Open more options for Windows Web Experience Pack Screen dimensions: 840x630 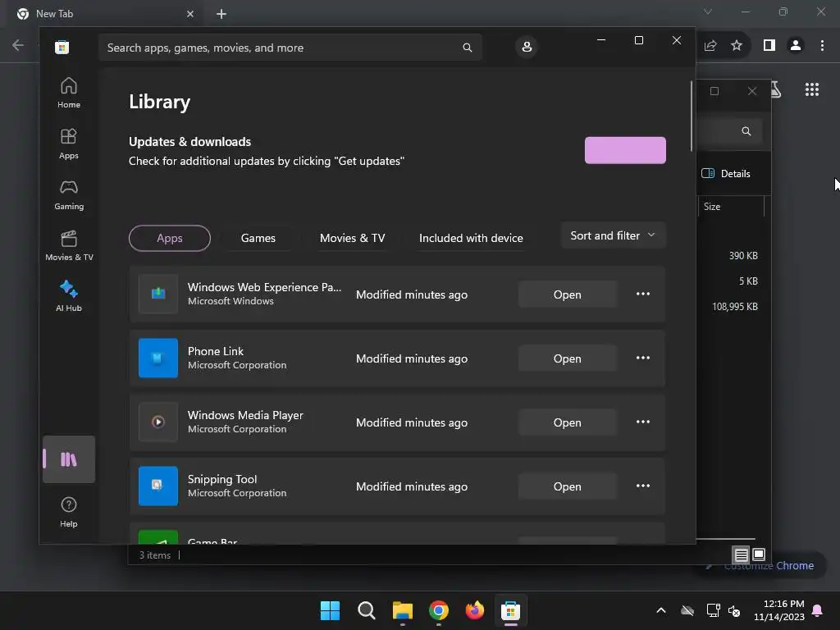(x=643, y=294)
